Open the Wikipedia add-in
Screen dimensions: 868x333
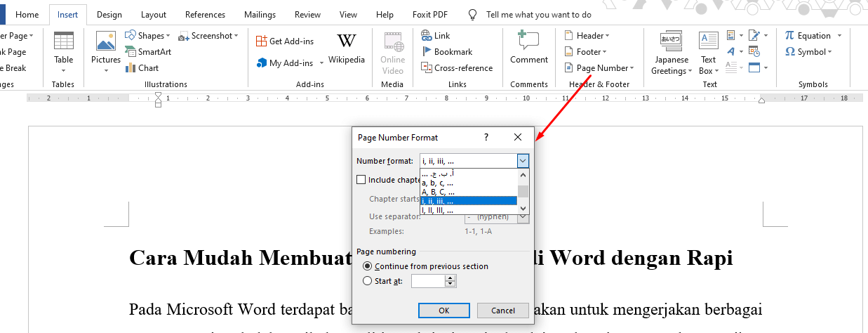(346, 49)
